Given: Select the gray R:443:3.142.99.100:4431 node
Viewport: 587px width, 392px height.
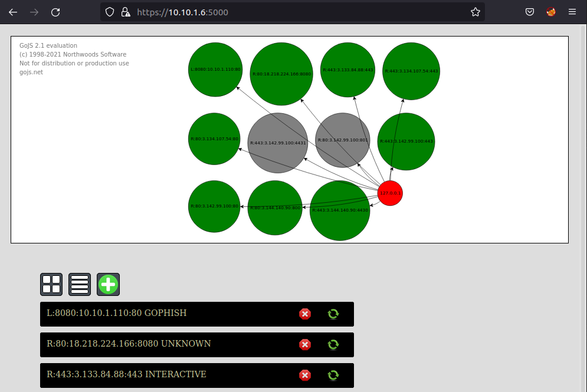Looking at the screenshot, I should coord(278,143).
